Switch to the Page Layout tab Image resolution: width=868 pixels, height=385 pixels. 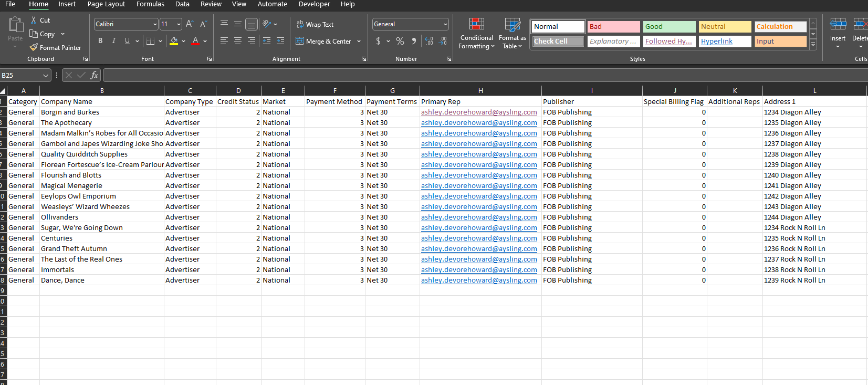(106, 4)
